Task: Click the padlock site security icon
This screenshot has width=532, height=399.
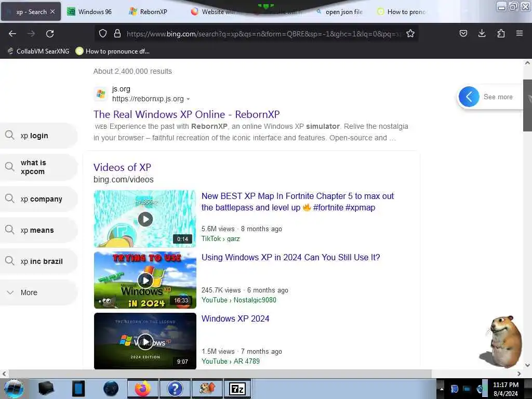Action: pyautogui.click(x=117, y=33)
